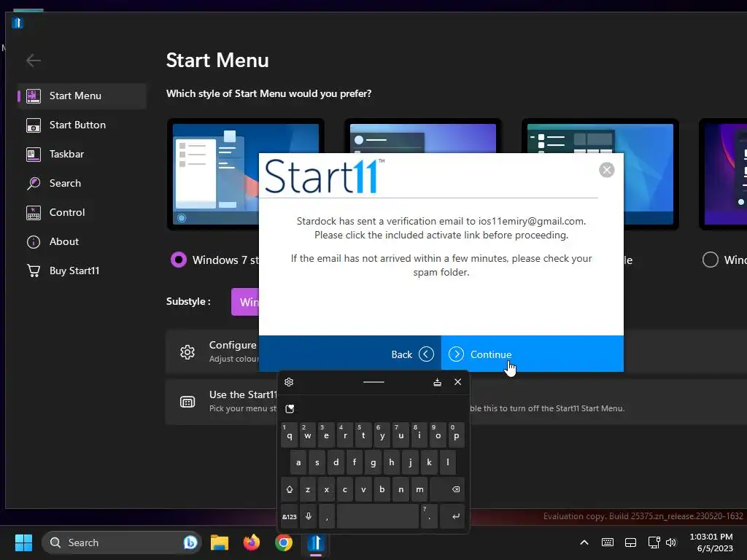Dock the touch keyboard using dock icon
Image resolution: width=747 pixels, height=560 pixels.
tap(438, 382)
